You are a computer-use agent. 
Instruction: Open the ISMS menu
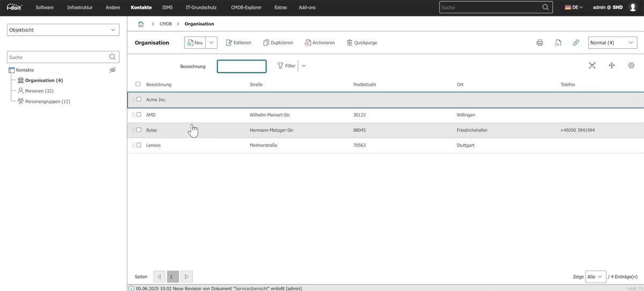tap(167, 8)
